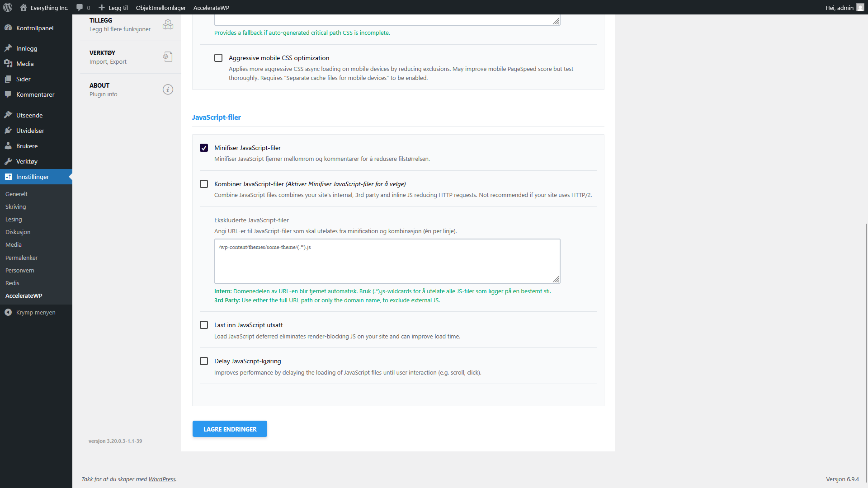Click the versjon 3.20.0.3-1.1-39 text
Image resolution: width=868 pixels, height=488 pixels.
click(x=115, y=441)
